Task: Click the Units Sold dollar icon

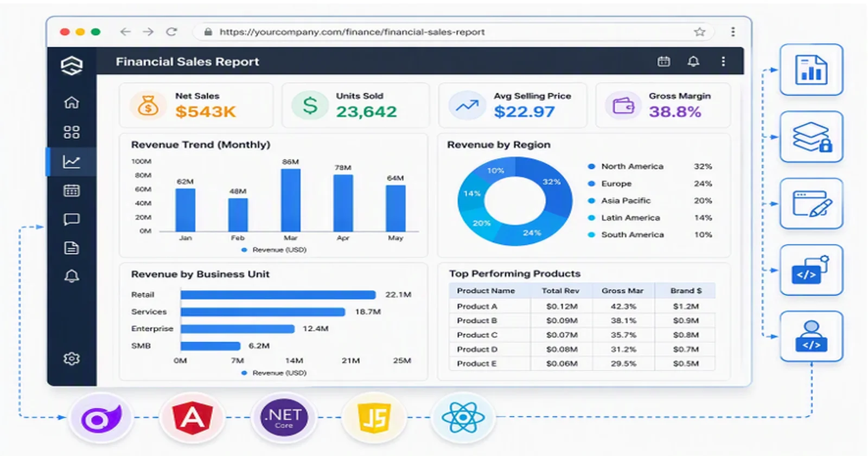Action: pyautogui.click(x=310, y=105)
